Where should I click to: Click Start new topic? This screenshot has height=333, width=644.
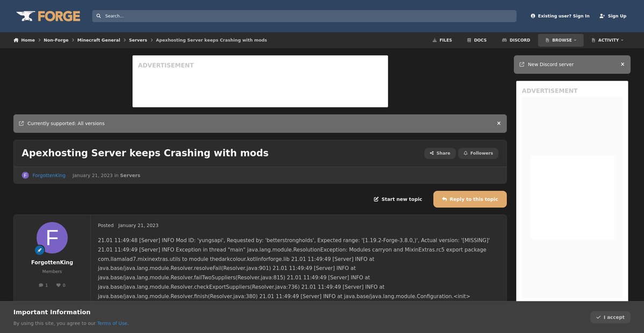tap(398, 199)
